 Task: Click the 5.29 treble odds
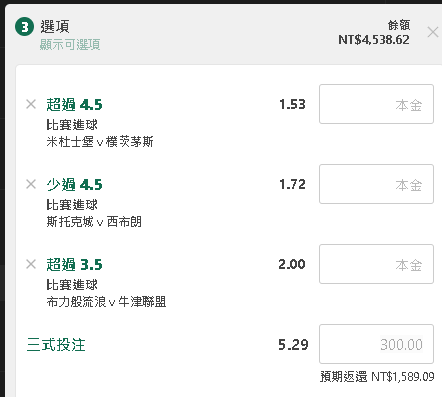(x=293, y=345)
